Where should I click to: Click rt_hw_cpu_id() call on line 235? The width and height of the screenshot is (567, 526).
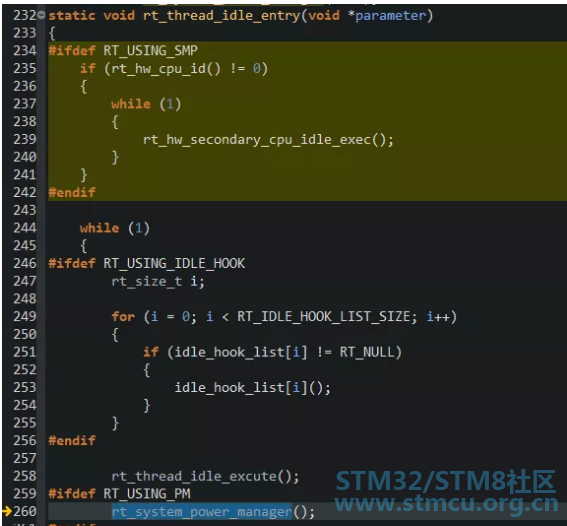click(166, 69)
